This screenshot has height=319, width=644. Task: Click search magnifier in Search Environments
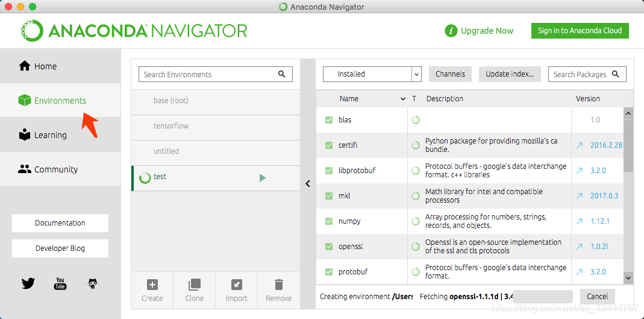point(282,74)
